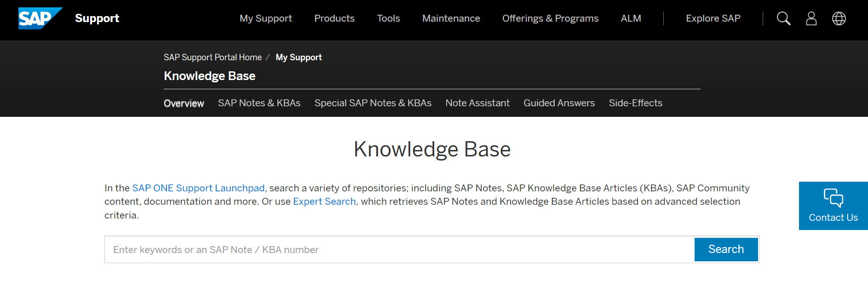This screenshot has width=868, height=282.
Task: Open the SAP ONE Support Launchpad link
Action: pos(198,188)
